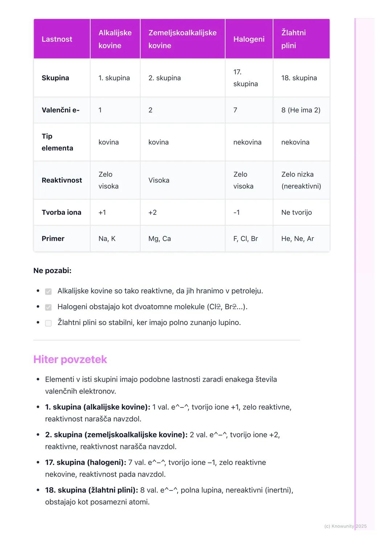Screen dimensions: 392x555
Task: Check the box for žlahtni plini so stabilni
Action: 48,323
